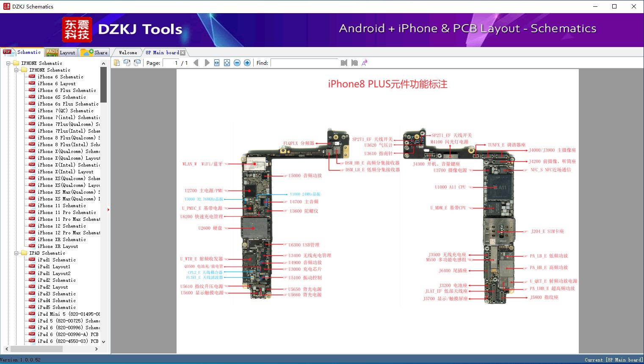Collapse the top-level IPHONE Schematic node

tap(8, 63)
